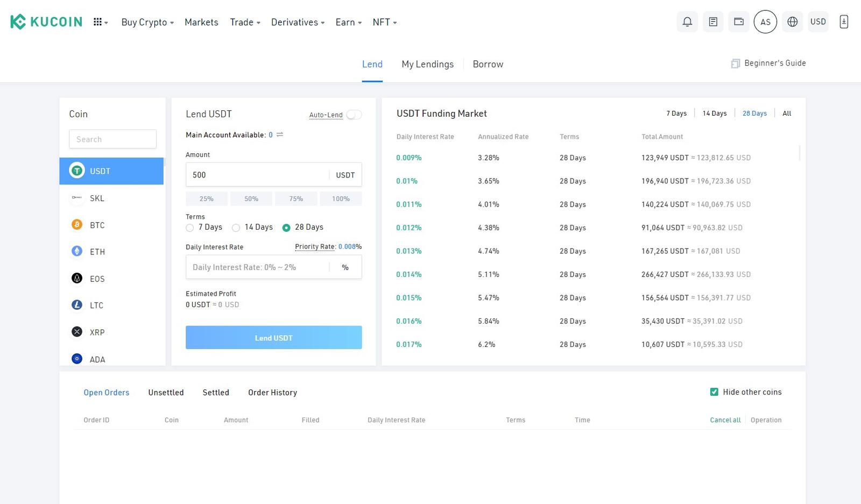The height and width of the screenshot is (504, 861).
Task: Click the Auto-Lend label link
Action: click(326, 115)
